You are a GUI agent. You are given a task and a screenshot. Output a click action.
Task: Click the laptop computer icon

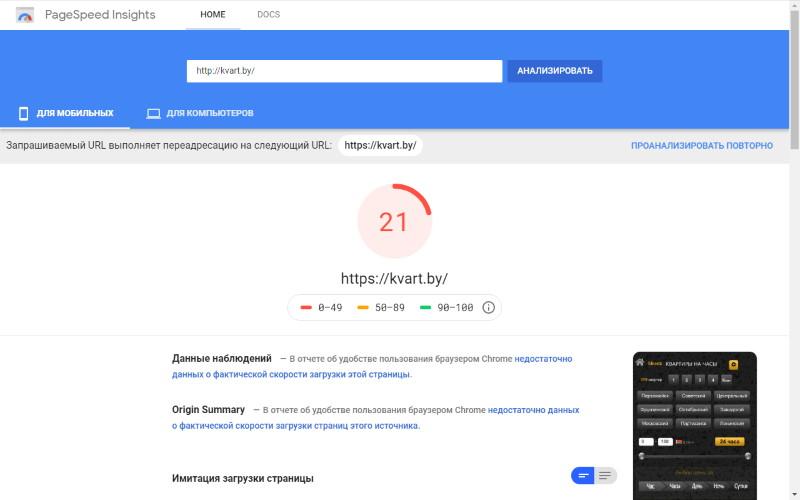(x=153, y=113)
